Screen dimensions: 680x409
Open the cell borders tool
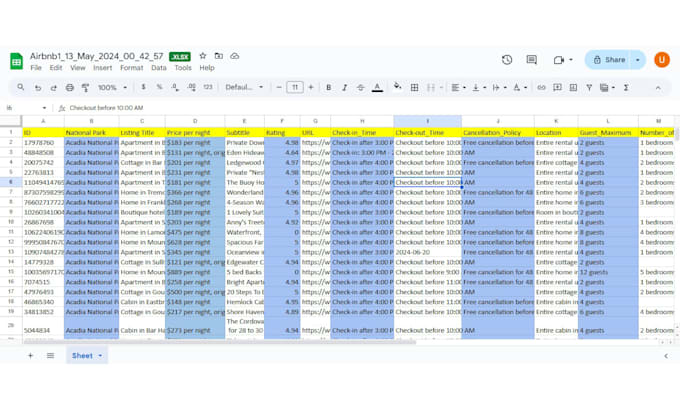click(414, 88)
